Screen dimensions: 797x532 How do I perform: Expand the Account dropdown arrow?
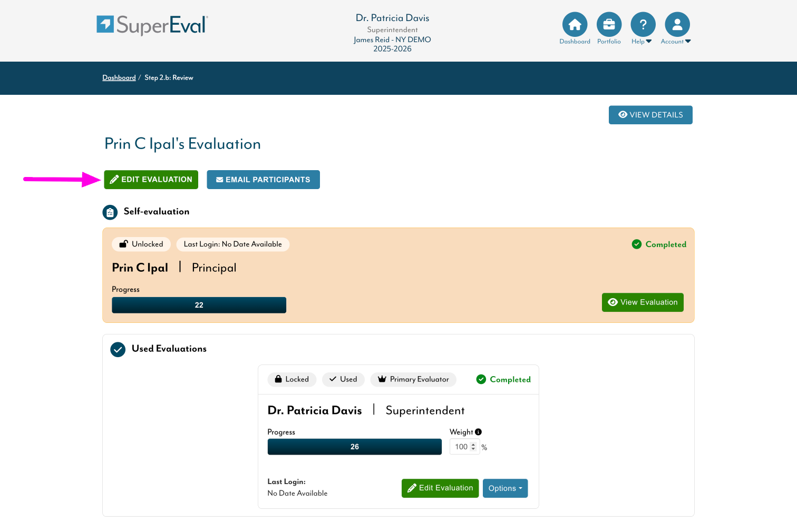pyautogui.click(x=688, y=41)
